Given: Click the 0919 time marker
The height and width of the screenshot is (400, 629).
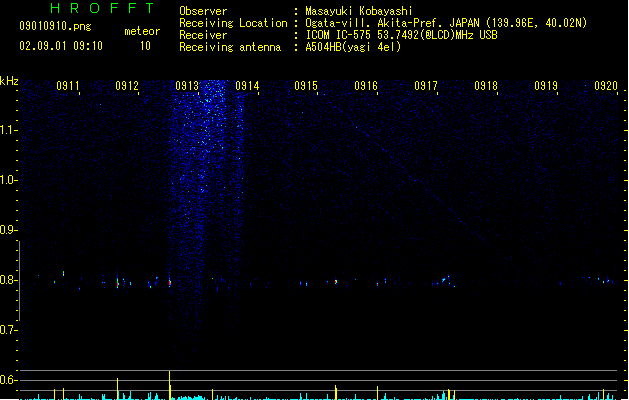Looking at the screenshot, I should tap(546, 86).
